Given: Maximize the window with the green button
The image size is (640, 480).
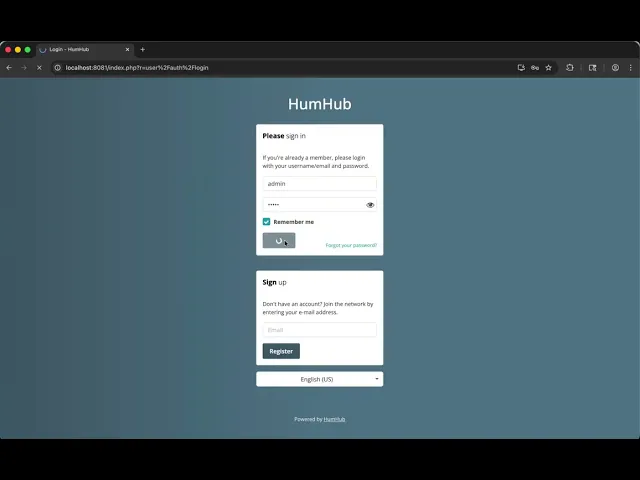Looking at the screenshot, I should (x=28, y=49).
